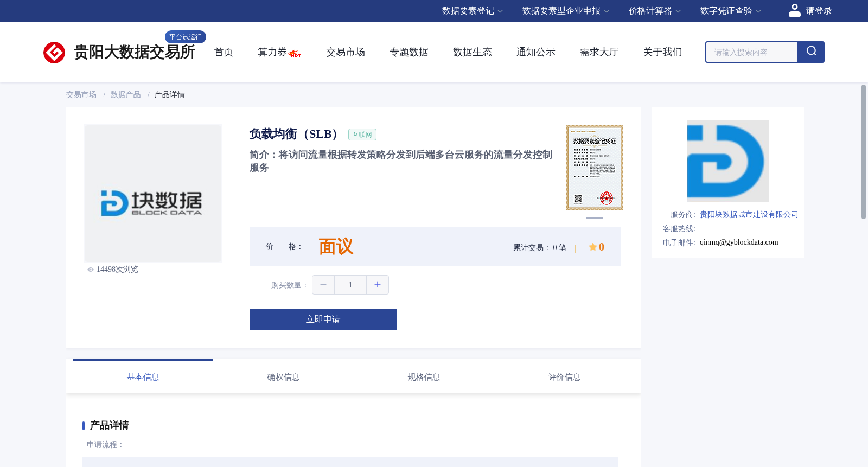Click the 请登录 login link

[819, 11]
